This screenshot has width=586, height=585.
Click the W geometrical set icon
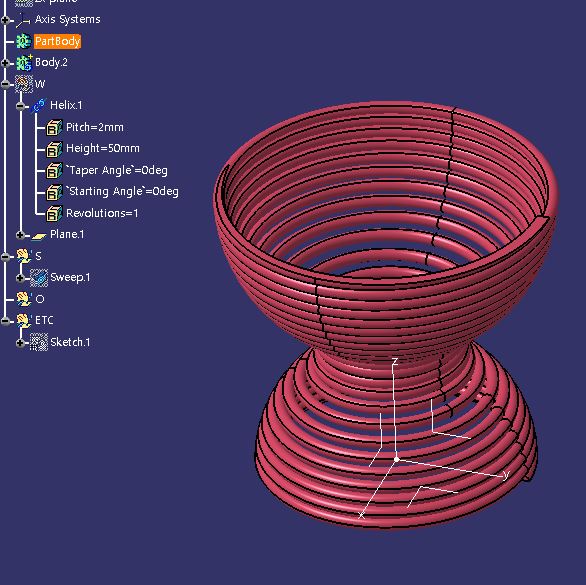(x=24, y=84)
